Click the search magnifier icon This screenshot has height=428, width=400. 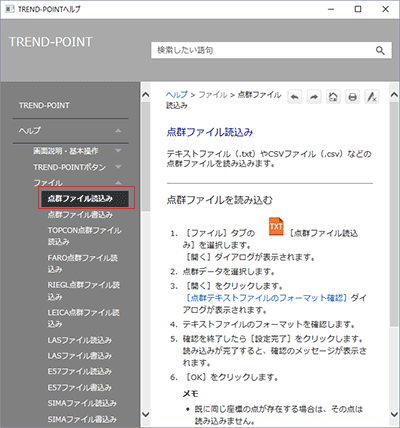tap(380, 51)
